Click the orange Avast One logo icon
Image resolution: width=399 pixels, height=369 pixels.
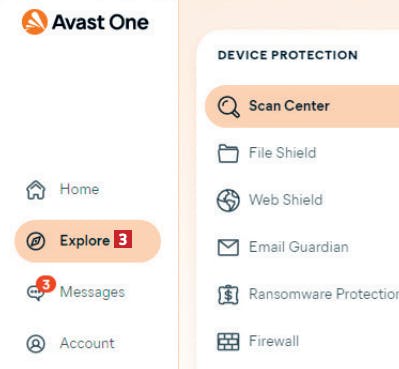[35, 22]
